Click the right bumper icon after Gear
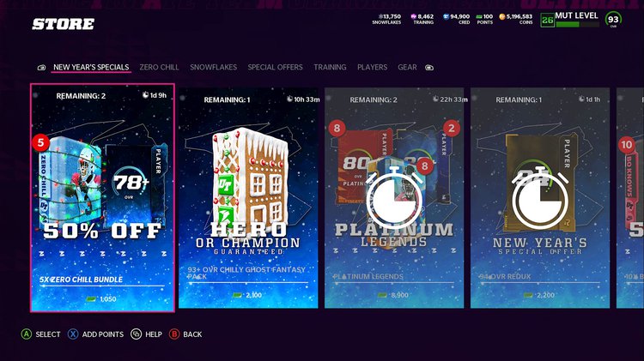 (429, 67)
